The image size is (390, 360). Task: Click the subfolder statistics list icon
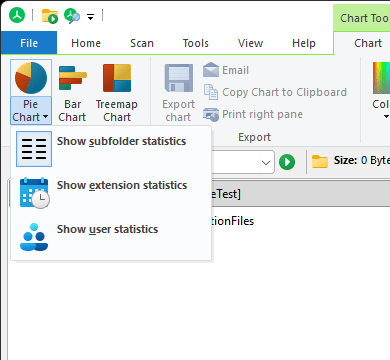pyautogui.click(x=34, y=149)
